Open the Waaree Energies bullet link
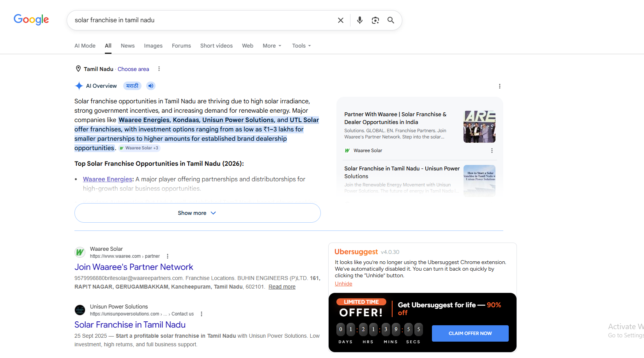This screenshot has width=644, height=358. point(108,179)
